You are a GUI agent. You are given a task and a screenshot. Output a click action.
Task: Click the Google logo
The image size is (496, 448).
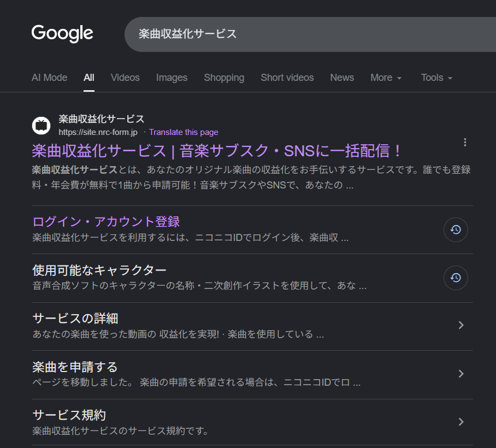point(62,33)
